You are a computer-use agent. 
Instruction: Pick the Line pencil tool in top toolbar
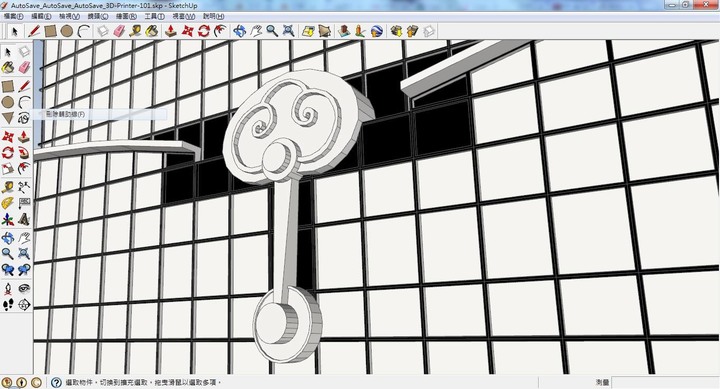(x=34, y=31)
